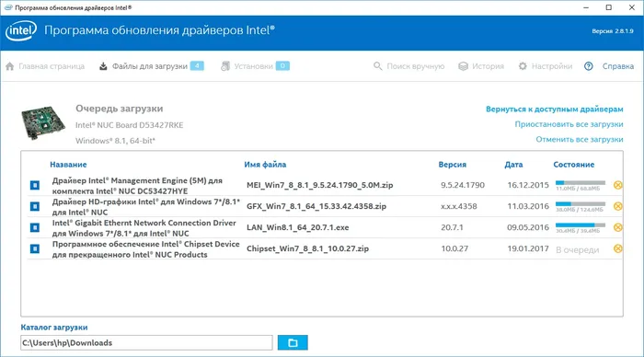Screen dimensions: 644x357
Task: Click version value 9.5.24.1790
Action: click(463, 185)
